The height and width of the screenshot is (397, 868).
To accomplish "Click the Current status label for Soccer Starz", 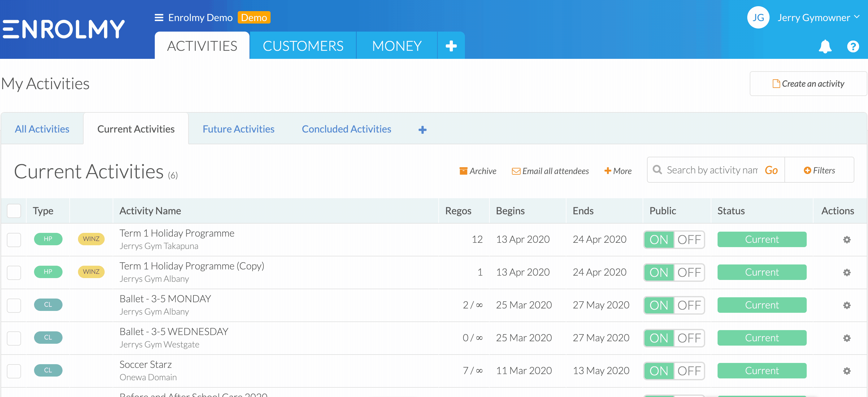I will pos(762,371).
